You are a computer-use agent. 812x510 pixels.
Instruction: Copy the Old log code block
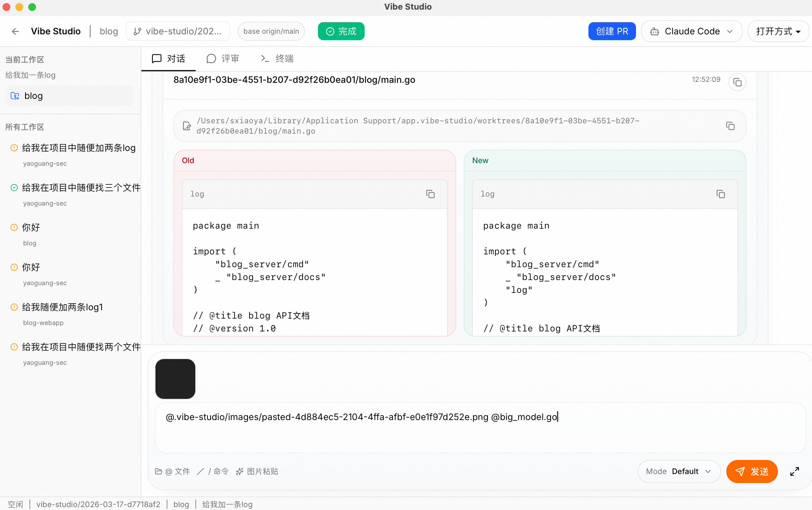pyautogui.click(x=430, y=194)
